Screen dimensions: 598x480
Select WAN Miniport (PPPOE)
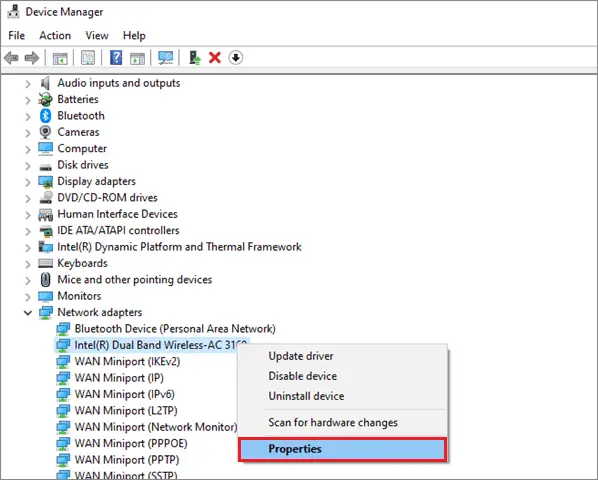click(131, 443)
